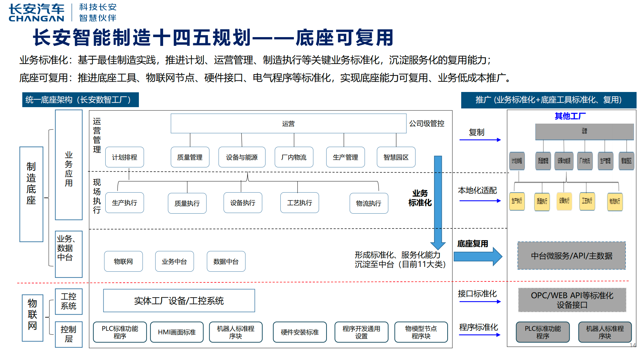Select the OPC/WEB API等标准化设备接口 box
The image size is (644, 355).
point(572,300)
